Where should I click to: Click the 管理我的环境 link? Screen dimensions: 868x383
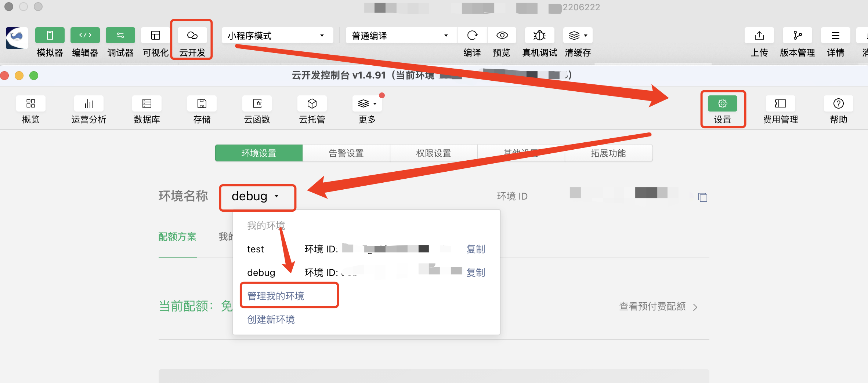click(x=276, y=296)
